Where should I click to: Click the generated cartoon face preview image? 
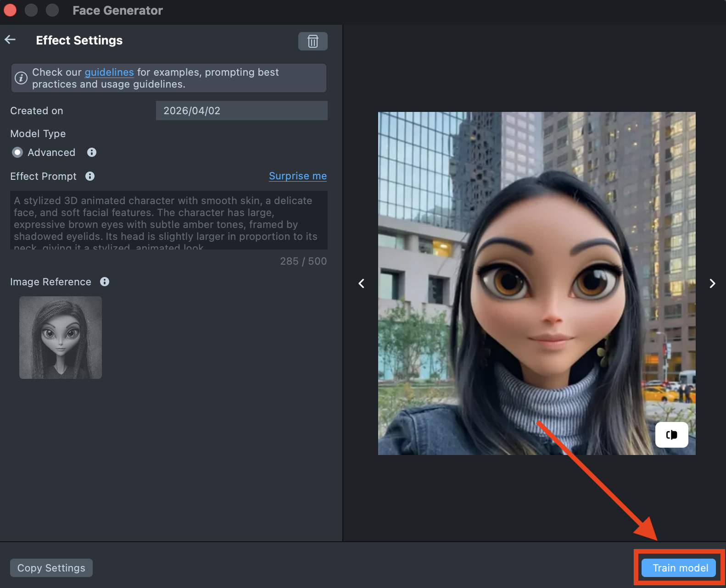tap(536, 283)
